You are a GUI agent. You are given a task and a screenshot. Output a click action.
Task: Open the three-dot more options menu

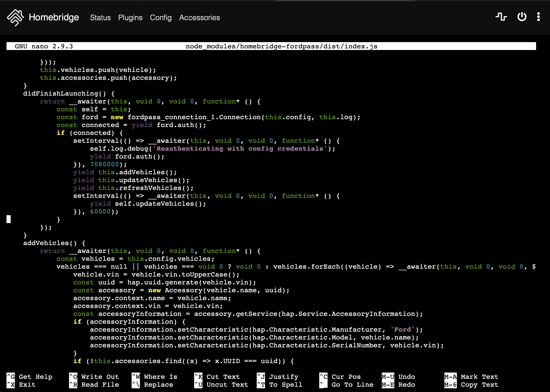click(x=538, y=17)
